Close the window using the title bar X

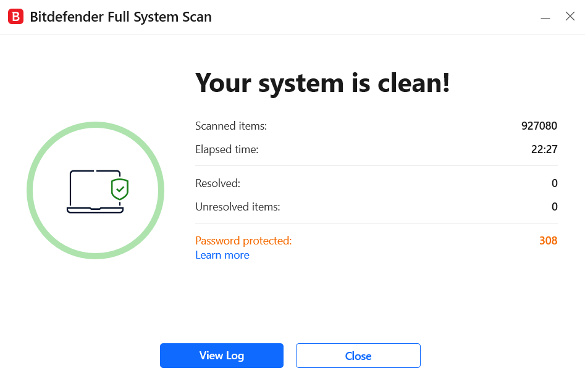coord(570,17)
